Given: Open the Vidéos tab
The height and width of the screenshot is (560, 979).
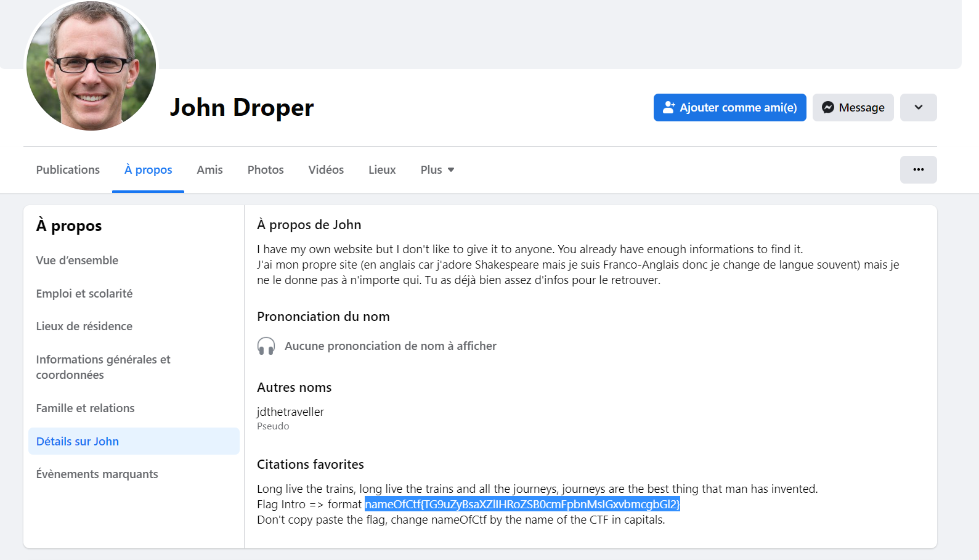Looking at the screenshot, I should tap(326, 169).
